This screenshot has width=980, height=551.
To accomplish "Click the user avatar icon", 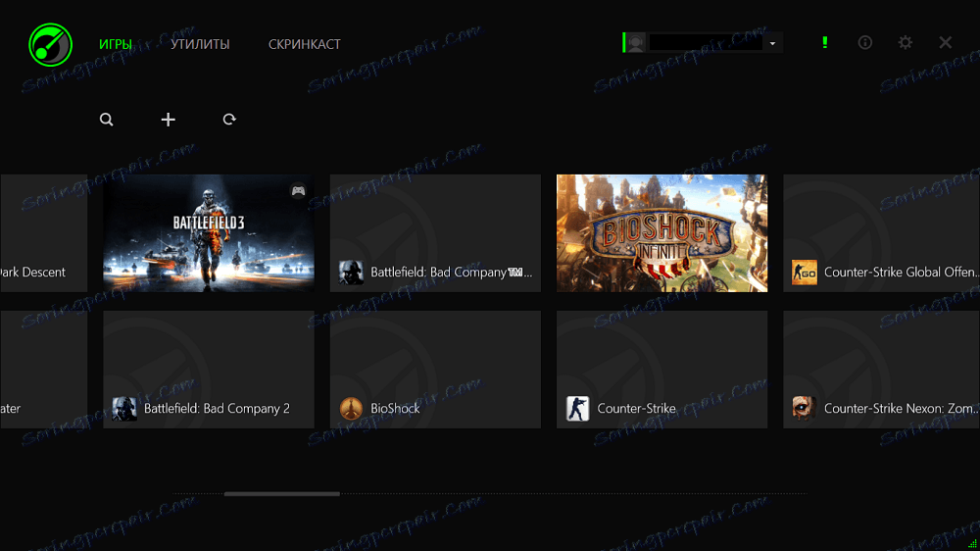I will pos(636,42).
